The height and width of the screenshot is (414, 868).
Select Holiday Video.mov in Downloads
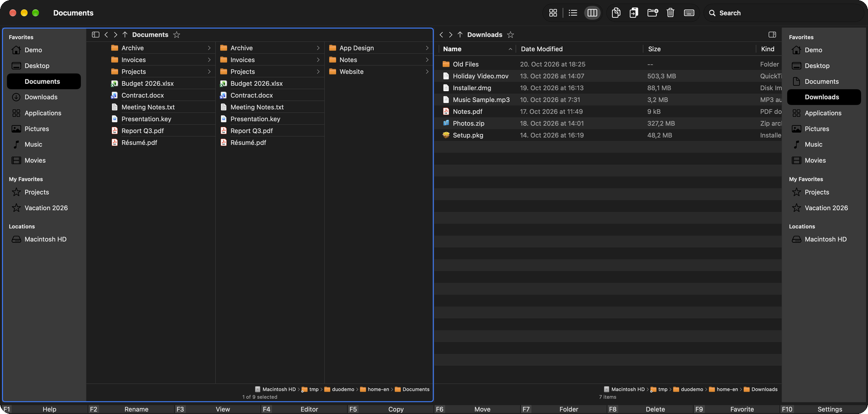click(x=608, y=76)
